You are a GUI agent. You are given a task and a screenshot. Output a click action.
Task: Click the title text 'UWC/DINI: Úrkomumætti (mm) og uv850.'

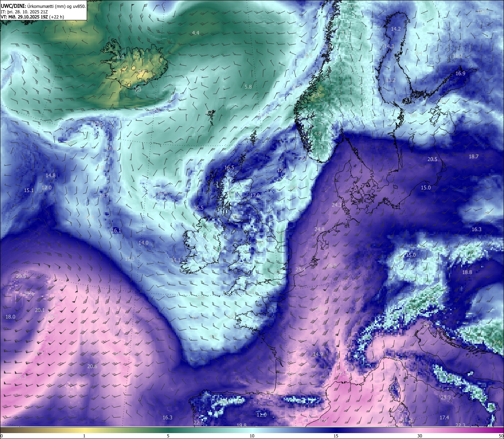coord(43,6)
